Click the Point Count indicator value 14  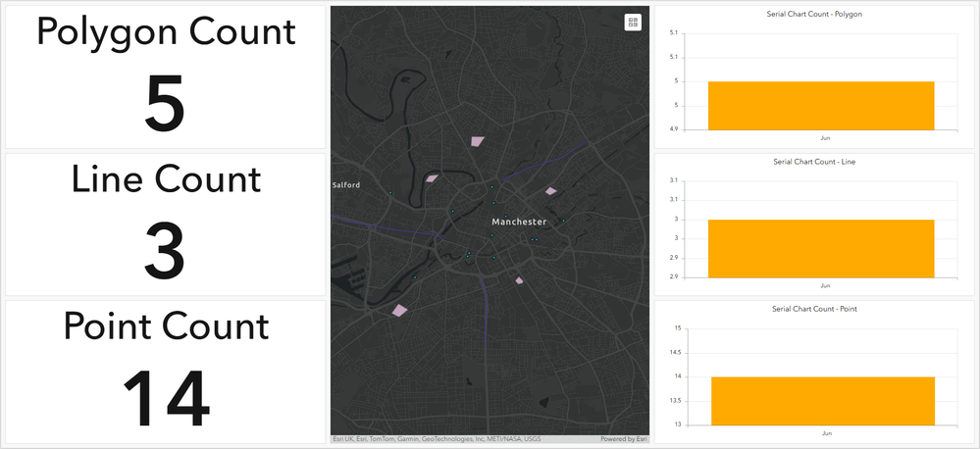pos(166,398)
